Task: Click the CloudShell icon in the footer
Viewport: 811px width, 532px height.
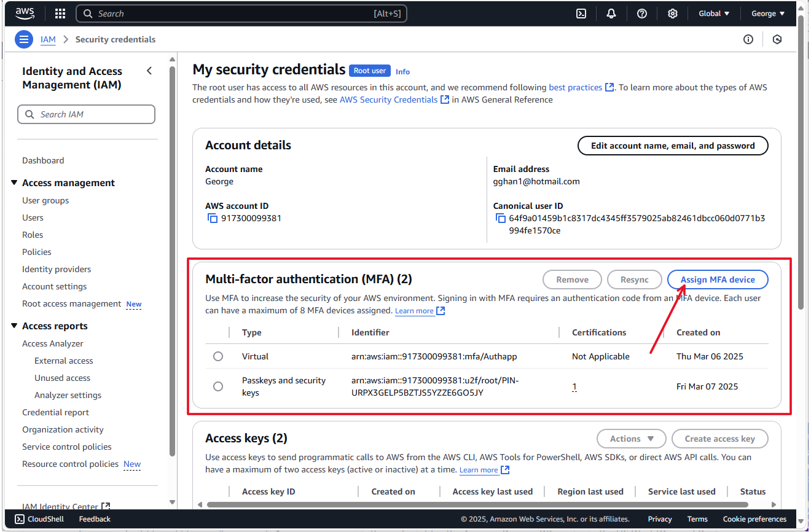Action: tap(19, 519)
